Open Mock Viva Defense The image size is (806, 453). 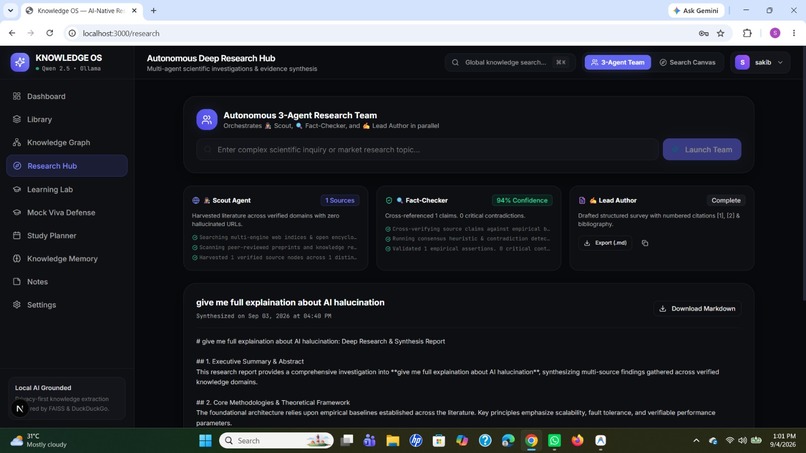(x=67, y=212)
